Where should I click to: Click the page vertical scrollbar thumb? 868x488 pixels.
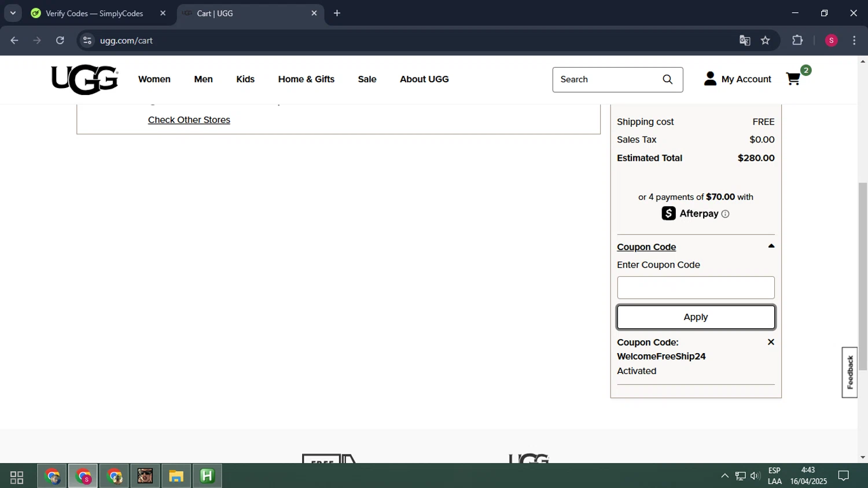[863, 276]
